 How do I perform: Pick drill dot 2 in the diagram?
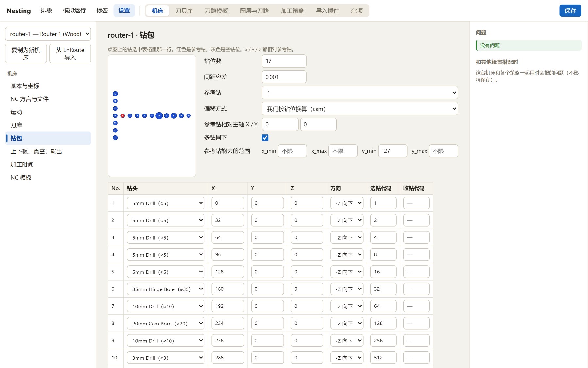pos(130,116)
